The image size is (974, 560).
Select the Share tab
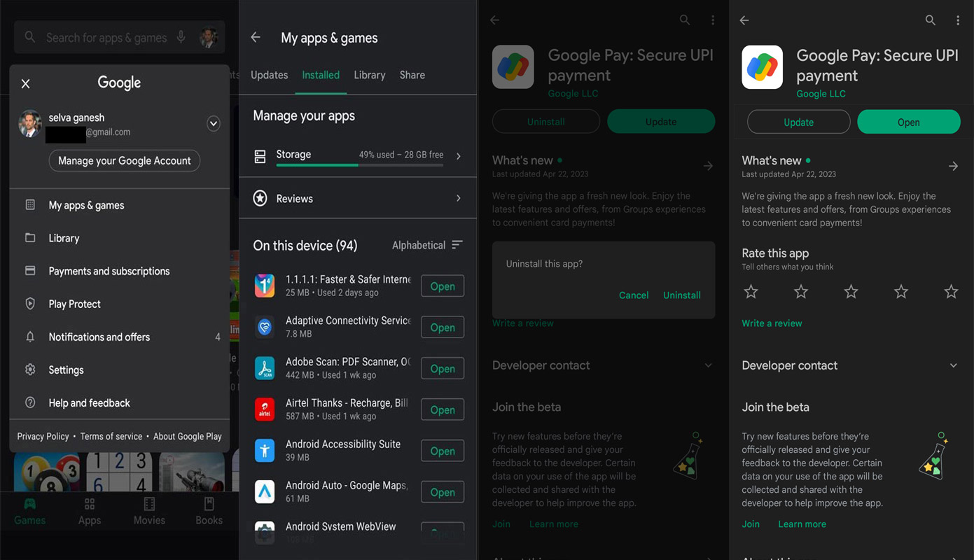click(x=412, y=75)
